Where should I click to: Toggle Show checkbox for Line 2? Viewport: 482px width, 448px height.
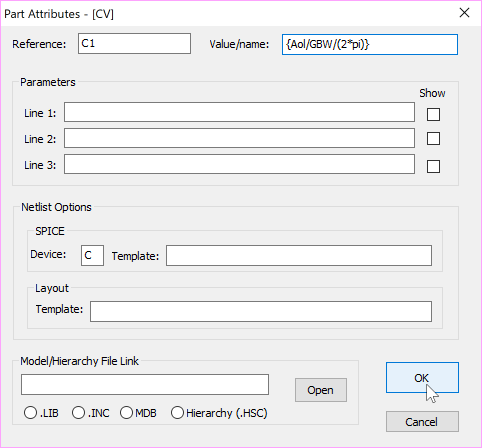click(x=433, y=138)
